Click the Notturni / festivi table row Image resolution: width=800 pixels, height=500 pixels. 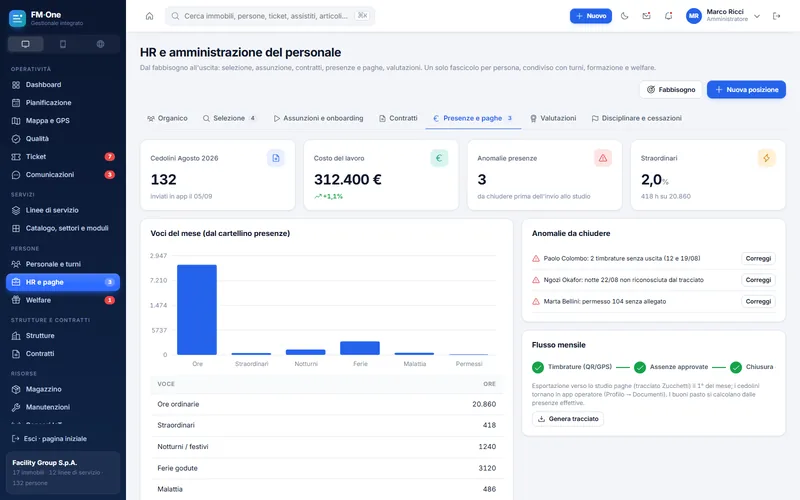327,447
